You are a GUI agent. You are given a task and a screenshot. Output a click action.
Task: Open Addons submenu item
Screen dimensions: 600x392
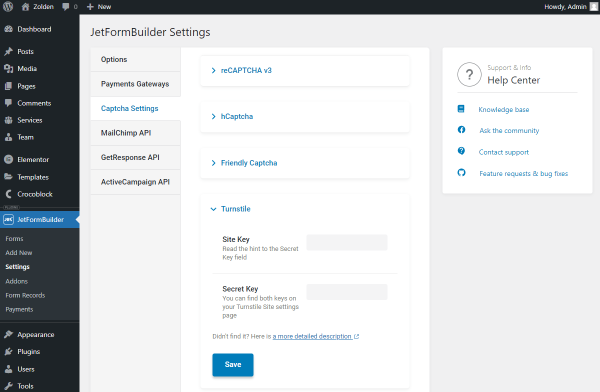tap(16, 281)
